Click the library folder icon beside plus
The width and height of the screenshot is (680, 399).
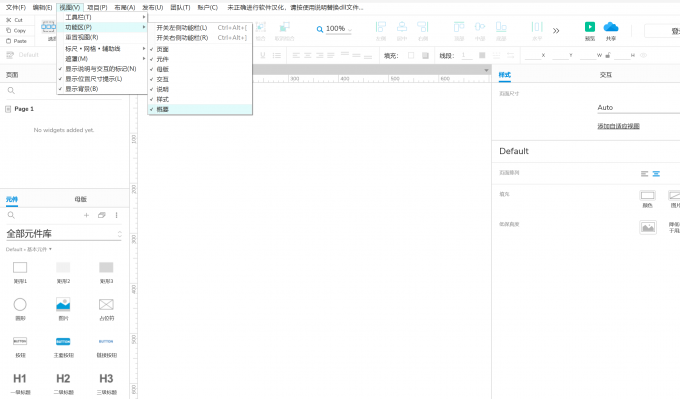(101, 215)
